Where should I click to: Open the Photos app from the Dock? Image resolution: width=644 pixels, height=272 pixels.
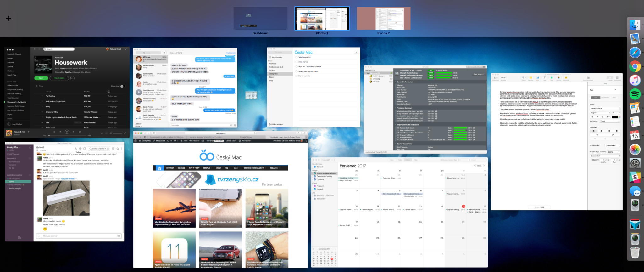click(635, 150)
